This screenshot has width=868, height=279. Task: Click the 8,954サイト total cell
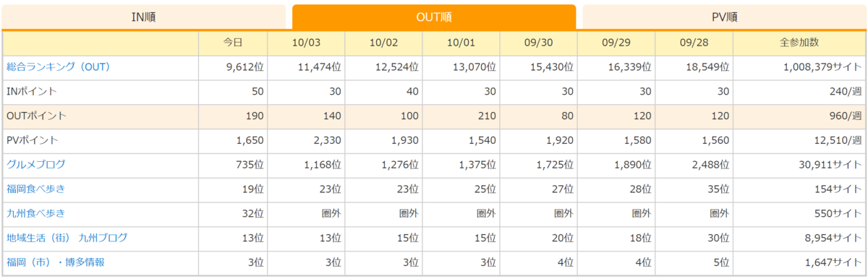[799, 239]
